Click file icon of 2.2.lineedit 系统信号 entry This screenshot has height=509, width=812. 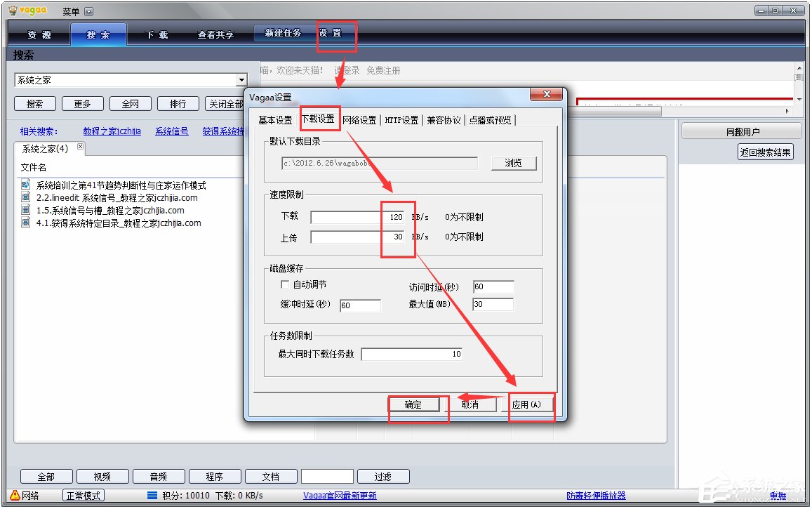pyautogui.click(x=25, y=197)
